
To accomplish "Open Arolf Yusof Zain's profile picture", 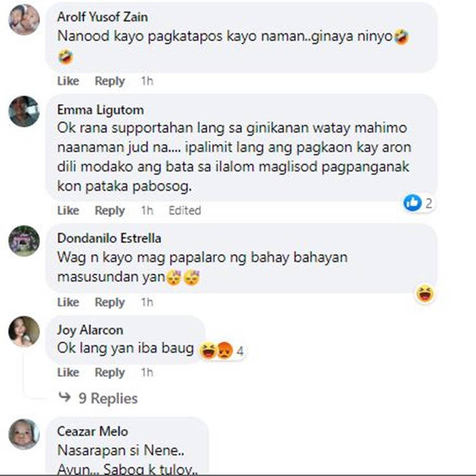I will 24,20.
